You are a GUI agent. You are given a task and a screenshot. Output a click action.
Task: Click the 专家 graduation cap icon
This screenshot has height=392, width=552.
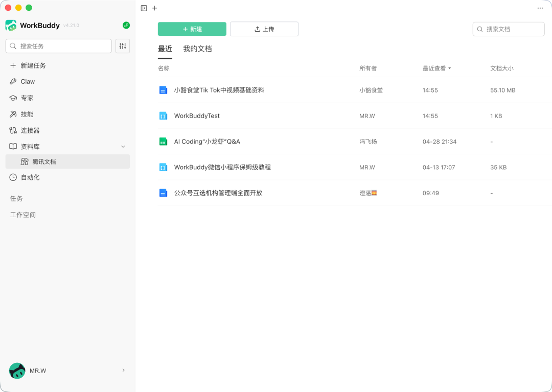(13, 98)
